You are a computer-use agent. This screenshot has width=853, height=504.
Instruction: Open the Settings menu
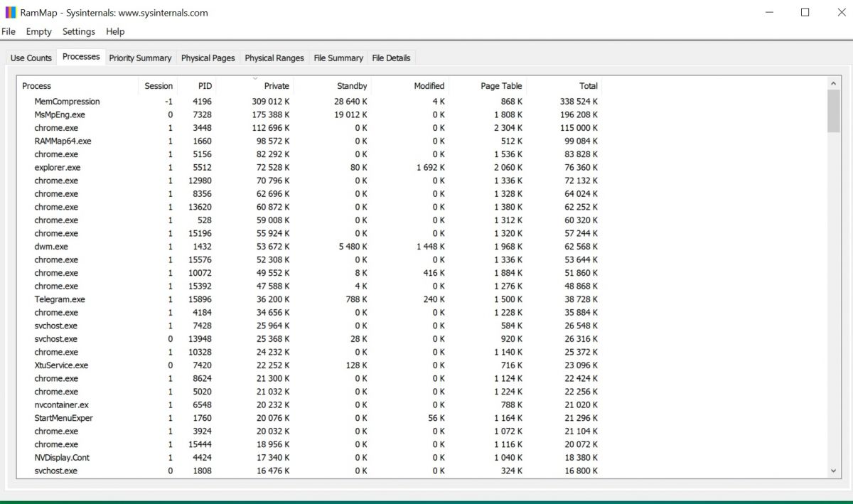pos(79,31)
